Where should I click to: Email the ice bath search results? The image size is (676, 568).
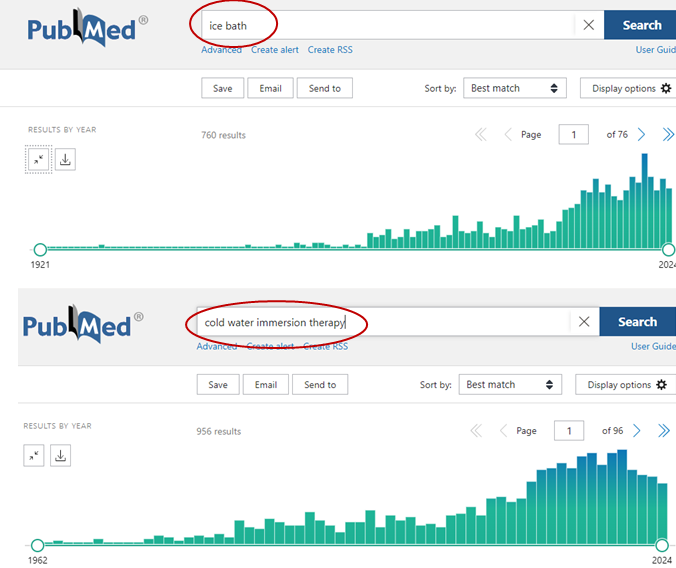coord(270,88)
